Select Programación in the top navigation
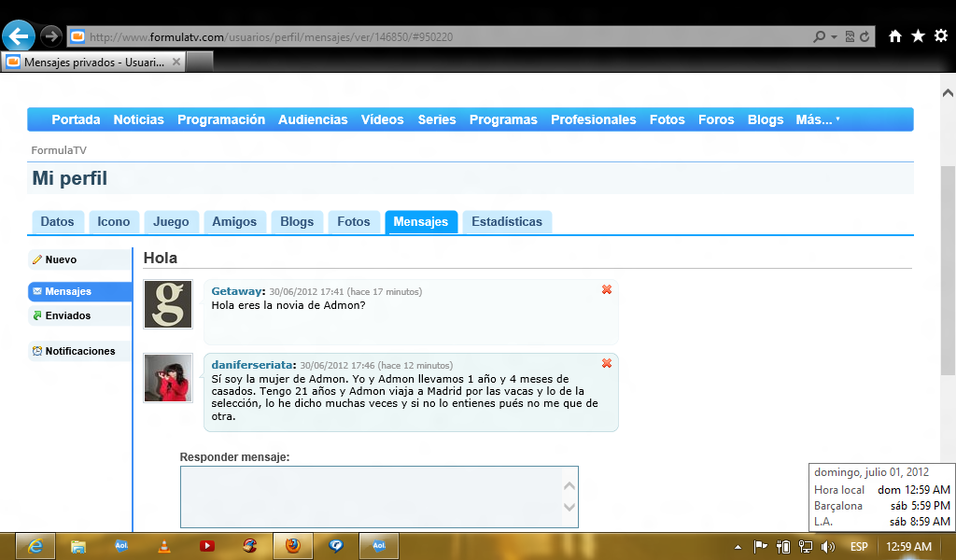956x560 pixels. [x=221, y=119]
